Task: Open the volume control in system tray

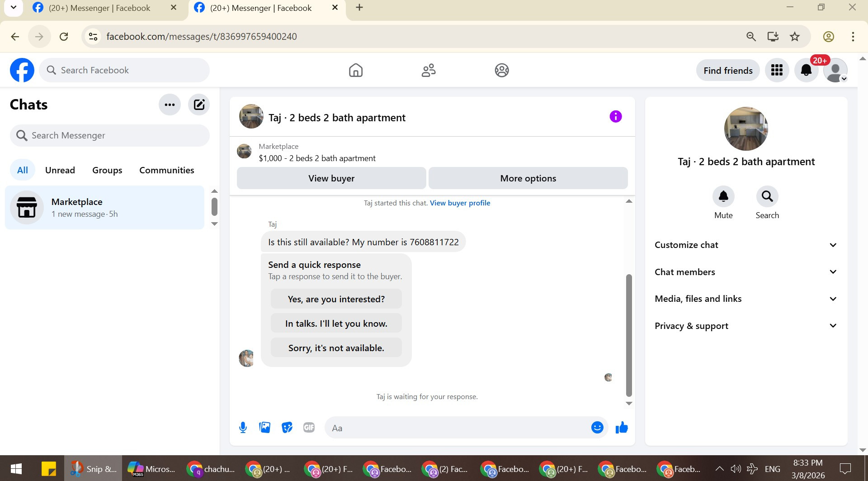Action: (736, 468)
